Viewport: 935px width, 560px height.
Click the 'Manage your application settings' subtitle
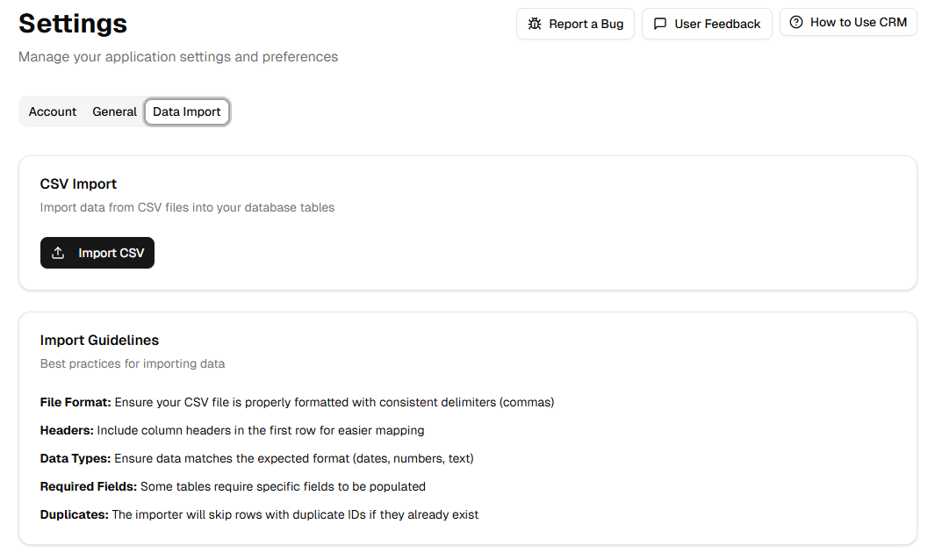click(178, 57)
